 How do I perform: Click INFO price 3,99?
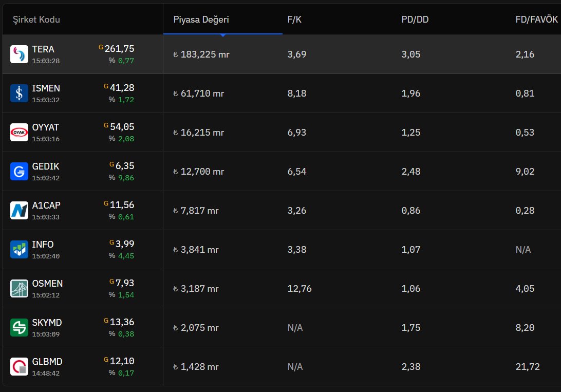tap(125, 244)
